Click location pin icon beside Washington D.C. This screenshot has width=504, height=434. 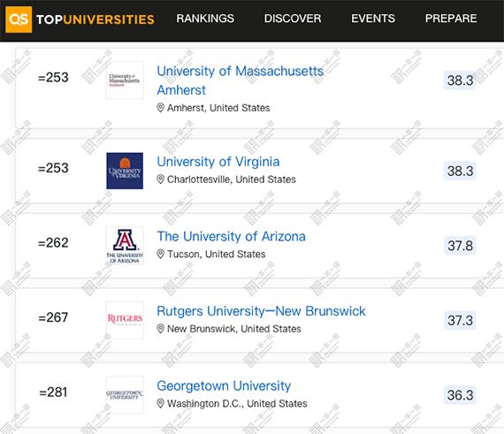(x=160, y=403)
